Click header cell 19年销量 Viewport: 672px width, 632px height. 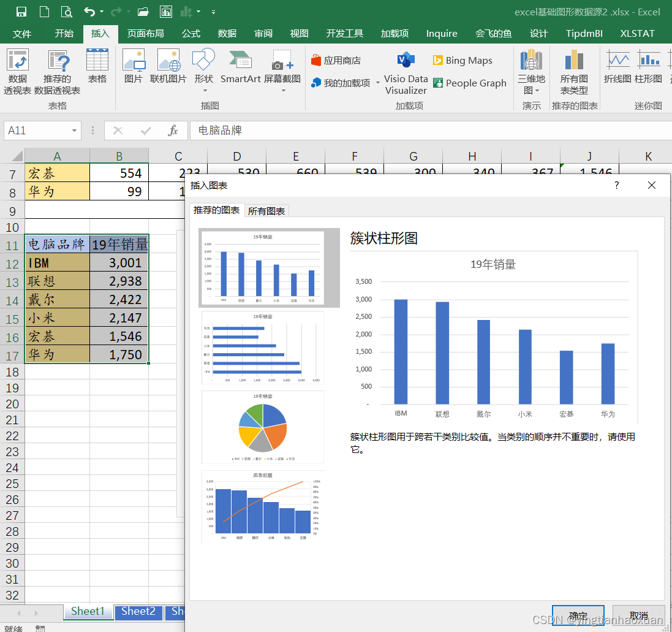click(119, 245)
